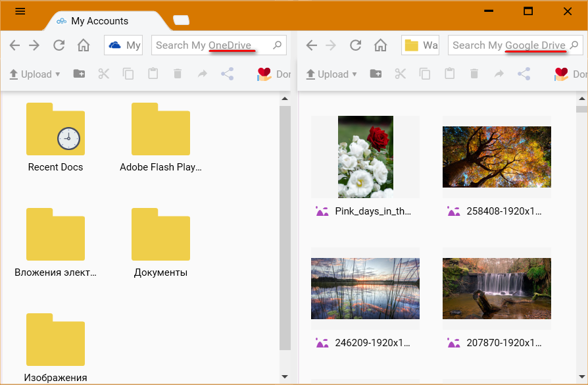Image resolution: width=588 pixels, height=385 pixels.
Task: Click the OneDrive pane scrollbar down arrow
Action: point(285,376)
